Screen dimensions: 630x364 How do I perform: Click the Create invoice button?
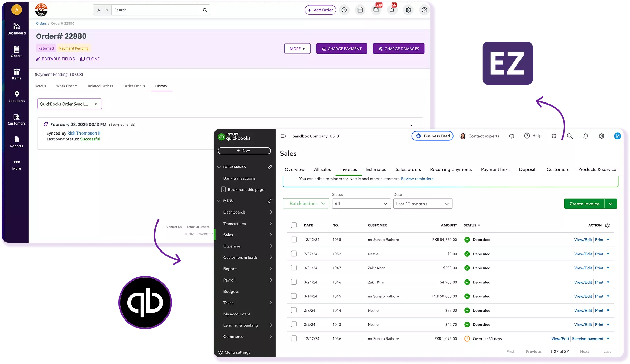coord(584,204)
